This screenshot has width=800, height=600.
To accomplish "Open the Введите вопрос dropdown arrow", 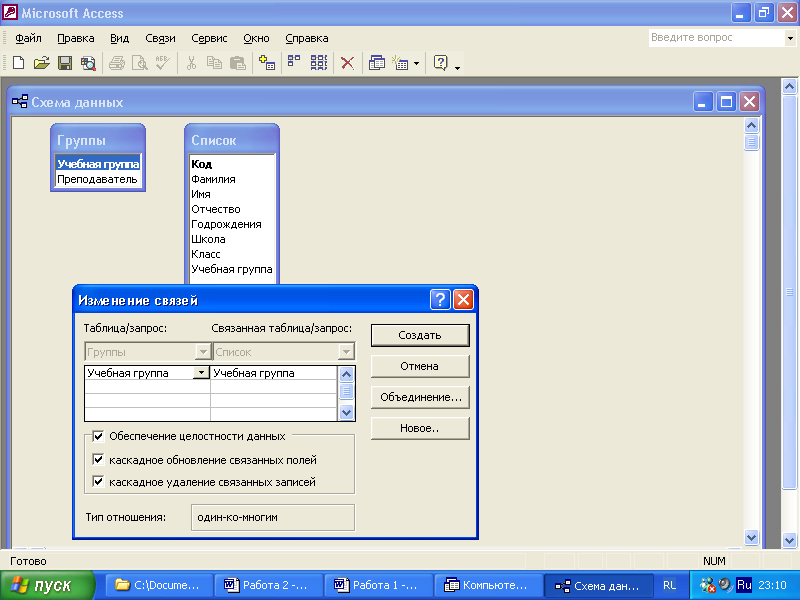I will tap(790, 38).
